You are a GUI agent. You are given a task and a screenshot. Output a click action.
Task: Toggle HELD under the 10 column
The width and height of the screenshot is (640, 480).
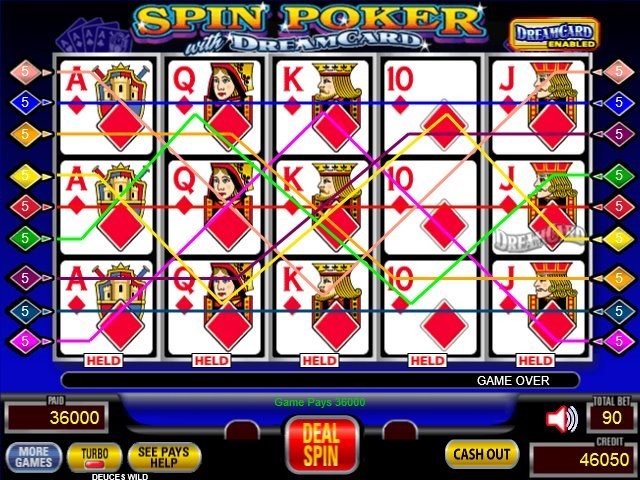click(x=427, y=360)
